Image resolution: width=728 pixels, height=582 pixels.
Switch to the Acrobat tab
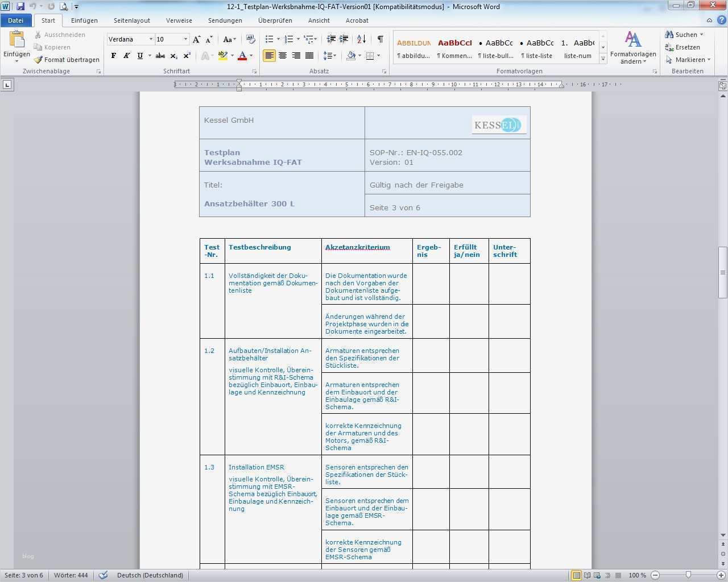(x=357, y=20)
